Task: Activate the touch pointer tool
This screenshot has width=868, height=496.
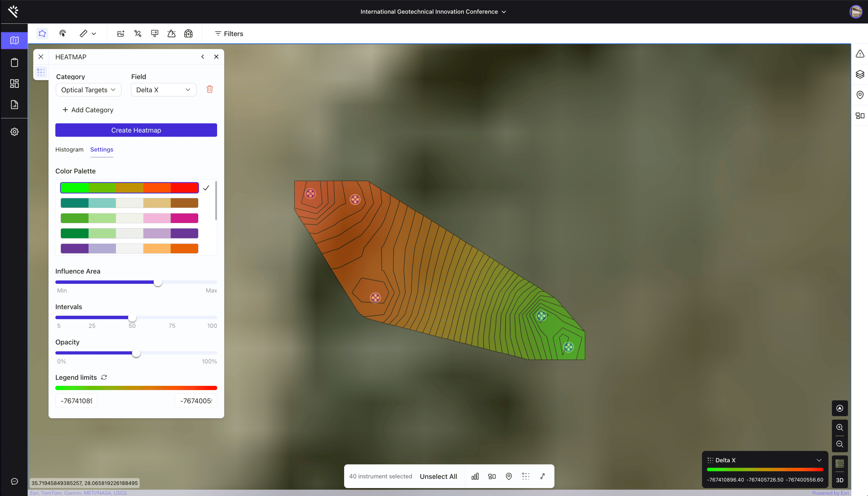Action: pos(63,34)
